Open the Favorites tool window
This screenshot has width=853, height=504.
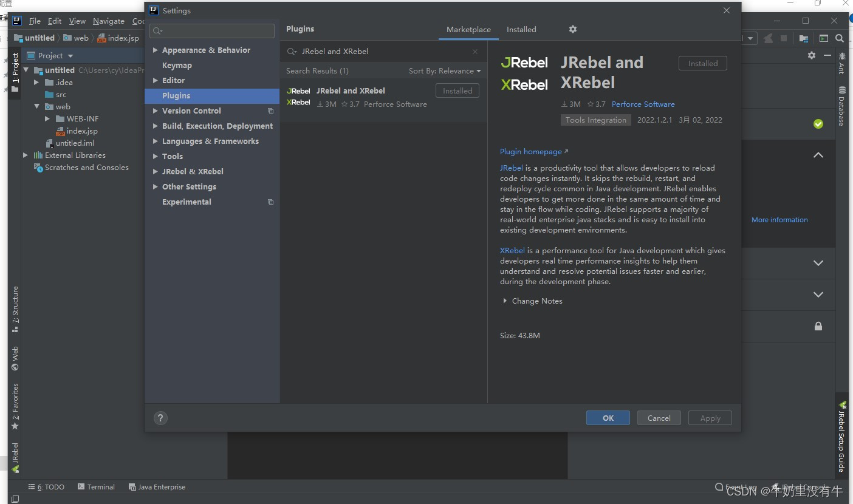tap(15, 407)
